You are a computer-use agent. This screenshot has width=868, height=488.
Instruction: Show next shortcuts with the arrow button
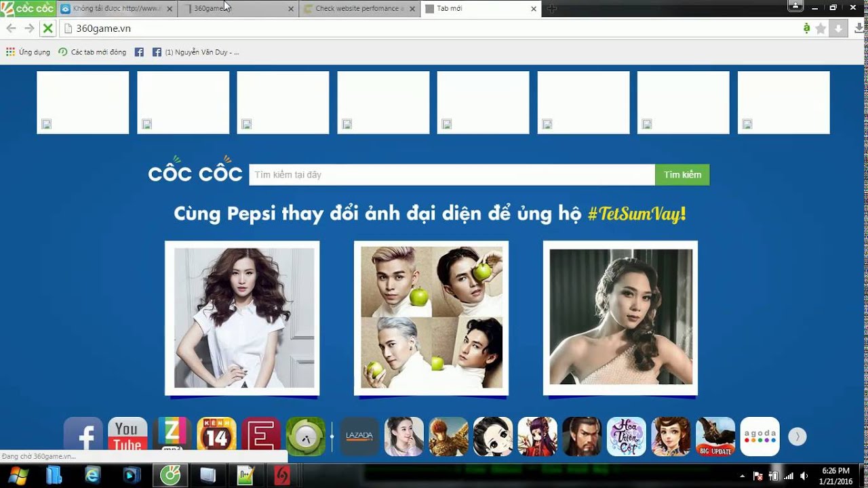tap(797, 437)
